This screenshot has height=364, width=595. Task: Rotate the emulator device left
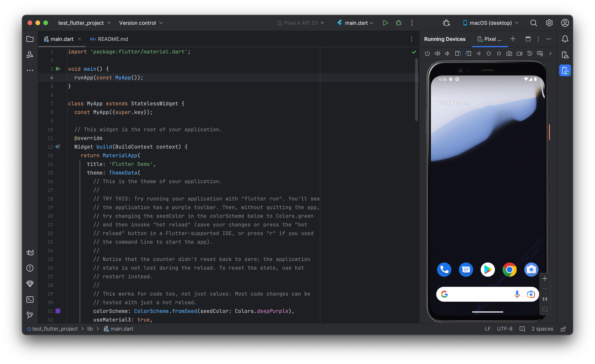coord(458,53)
